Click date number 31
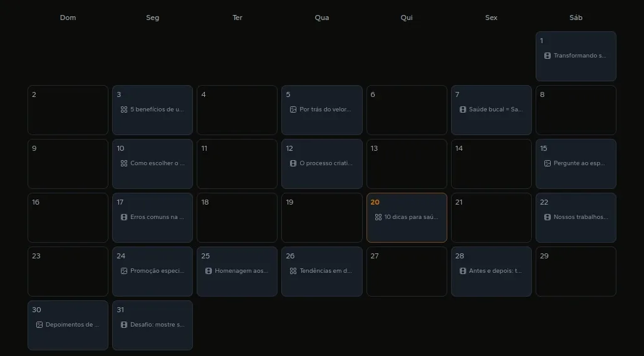 (120, 310)
